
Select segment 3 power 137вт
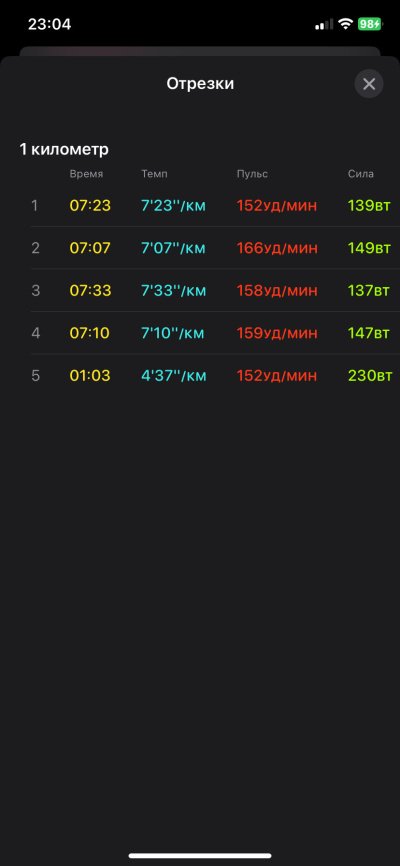tap(369, 291)
